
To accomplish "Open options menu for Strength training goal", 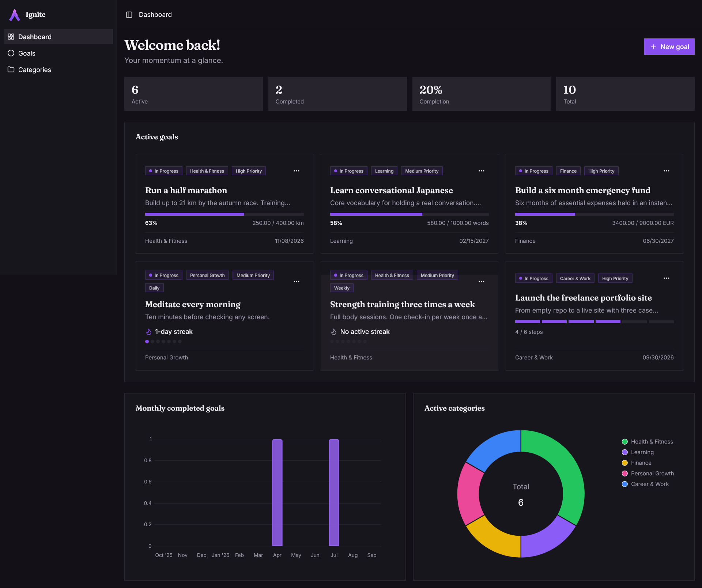I will pyautogui.click(x=482, y=282).
